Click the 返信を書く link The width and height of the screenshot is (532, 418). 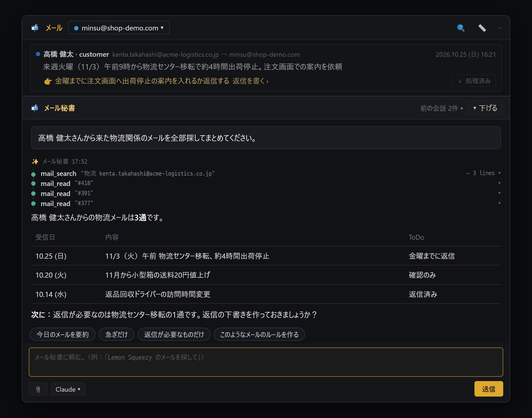click(250, 81)
